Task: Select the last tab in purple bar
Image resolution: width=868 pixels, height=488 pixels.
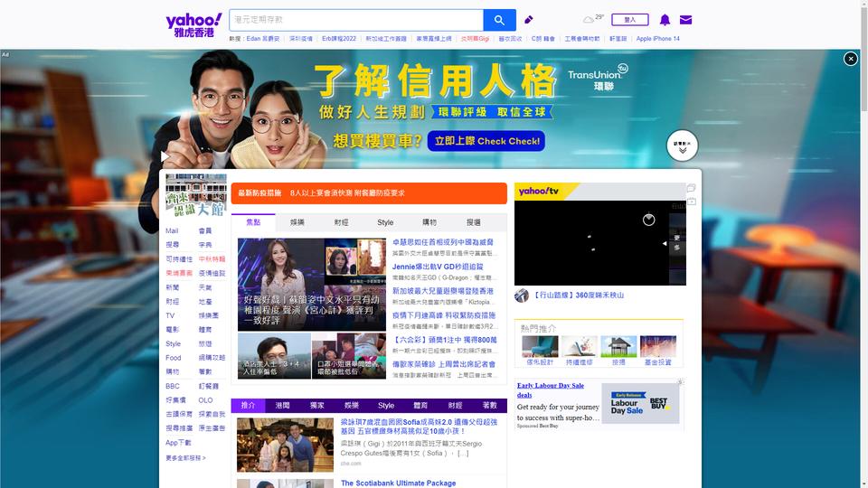Action: coord(490,406)
